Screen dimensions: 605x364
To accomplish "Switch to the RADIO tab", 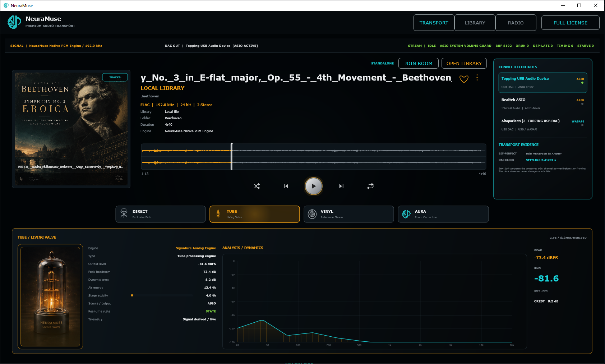I will click(x=516, y=23).
